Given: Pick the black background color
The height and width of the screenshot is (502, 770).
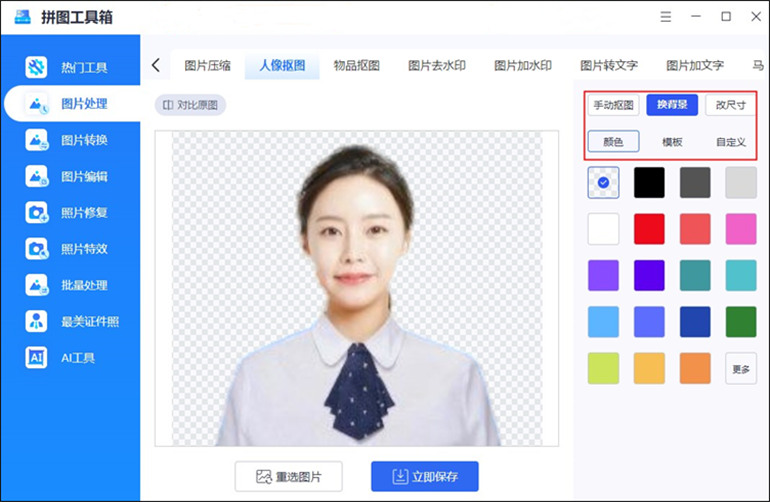Looking at the screenshot, I should pyautogui.click(x=649, y=183).
